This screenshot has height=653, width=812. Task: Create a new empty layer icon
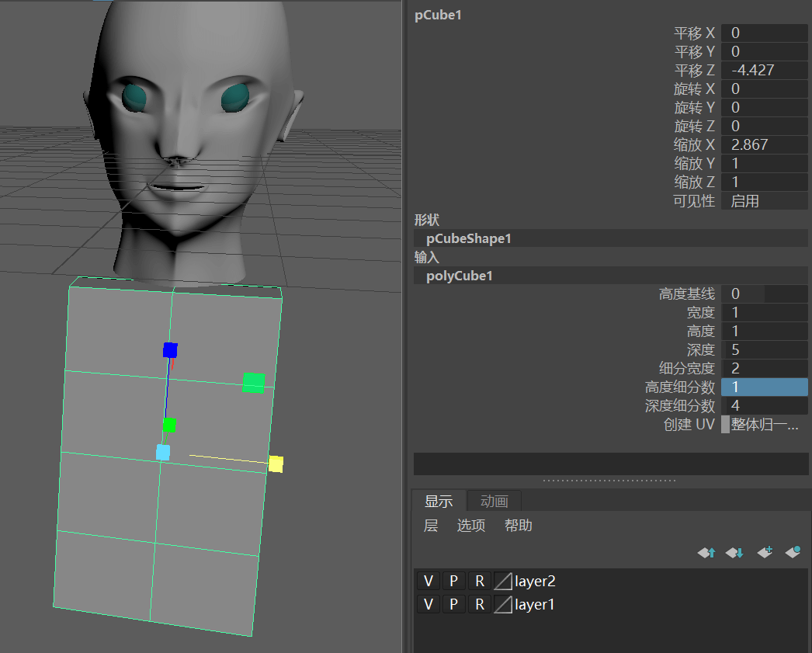tap(765, 552)
